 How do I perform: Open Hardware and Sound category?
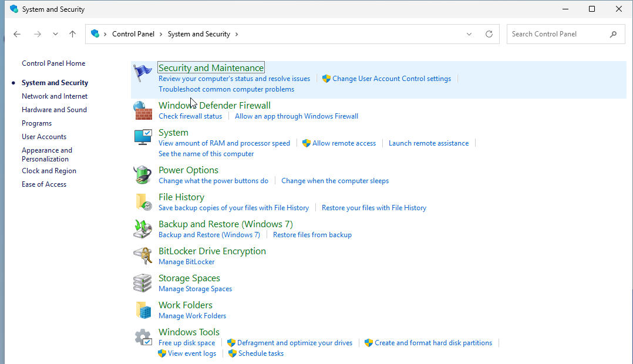point(54,110)
